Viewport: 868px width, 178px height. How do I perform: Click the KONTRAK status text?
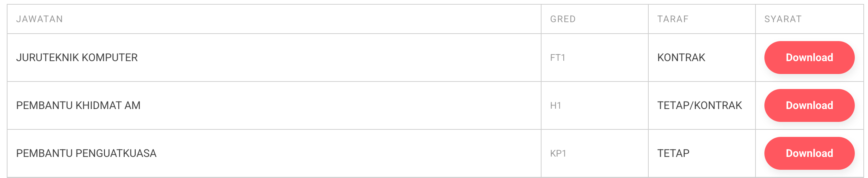click(x=681, y=58)
